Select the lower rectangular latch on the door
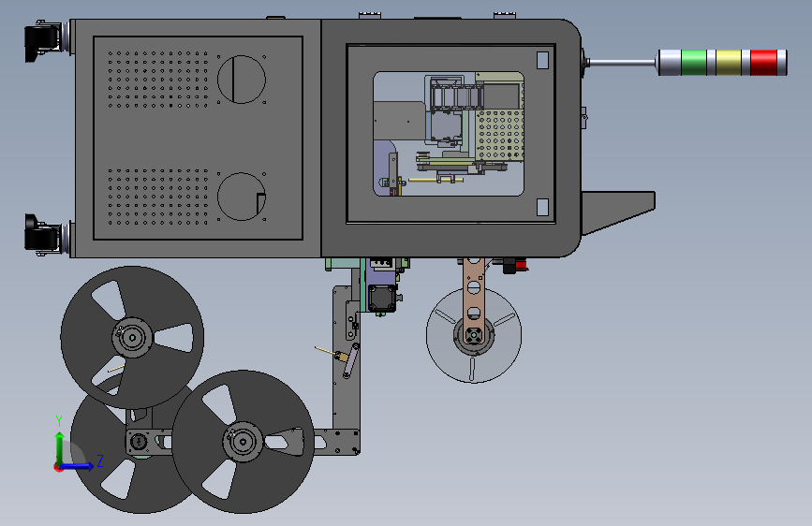The image size is (812, 526). tap(542, 207)
